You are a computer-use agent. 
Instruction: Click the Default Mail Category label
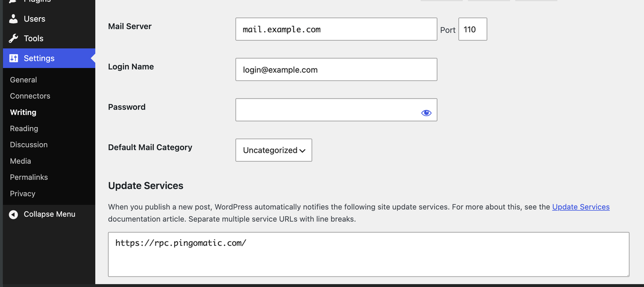click(x=150, y=147)
